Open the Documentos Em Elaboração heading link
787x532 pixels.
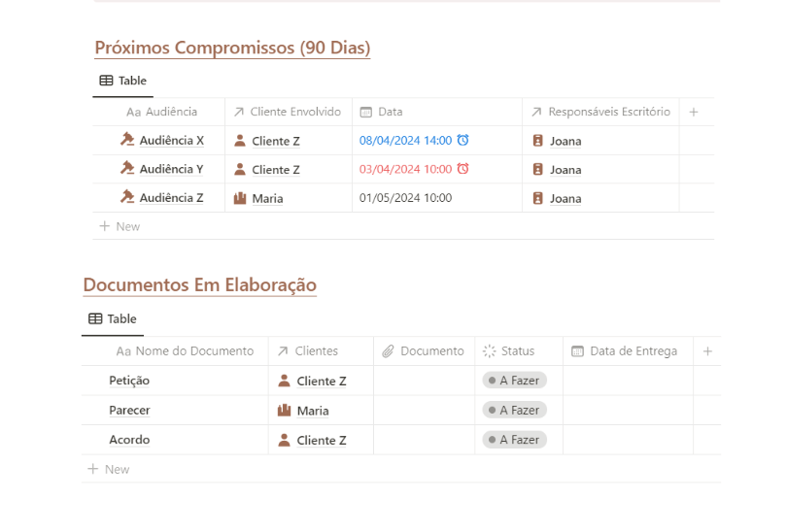click(199, 285)
